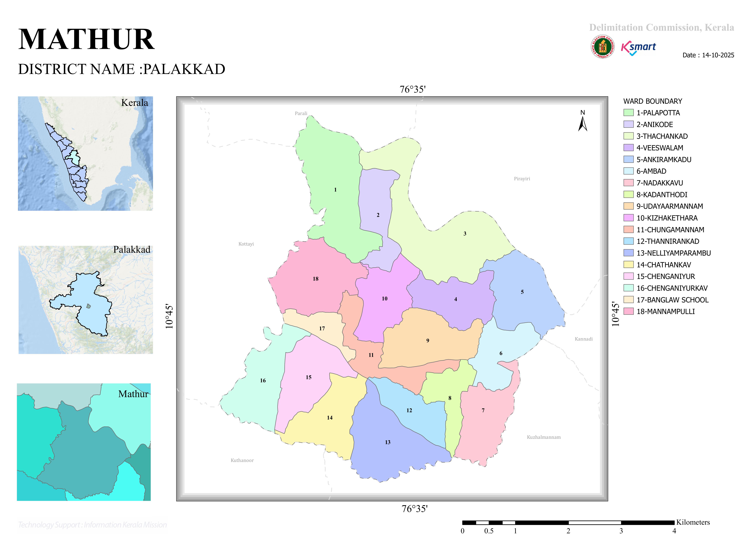Click the MATHUR title heading
The image size is (756, 535).
click(86, 39)
